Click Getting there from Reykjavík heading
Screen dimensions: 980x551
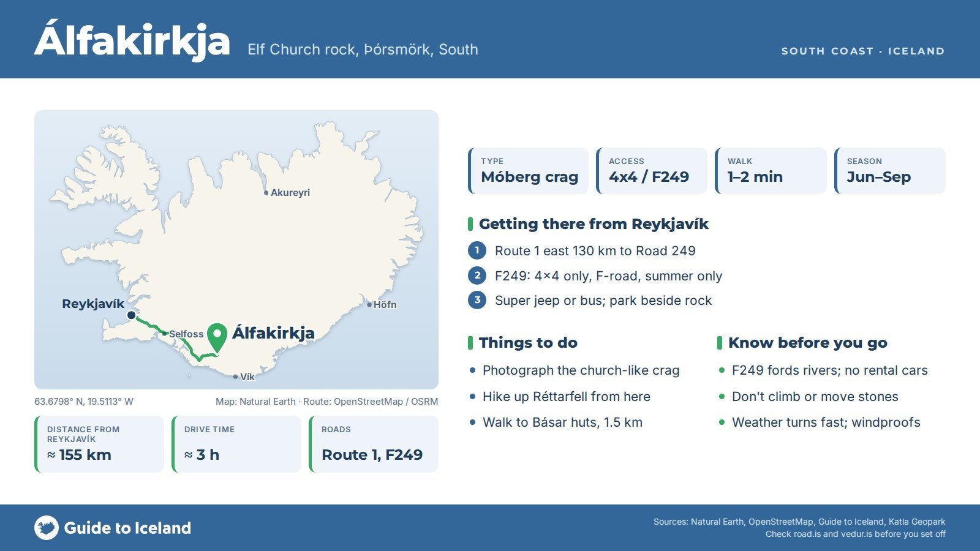pos(594,224)
